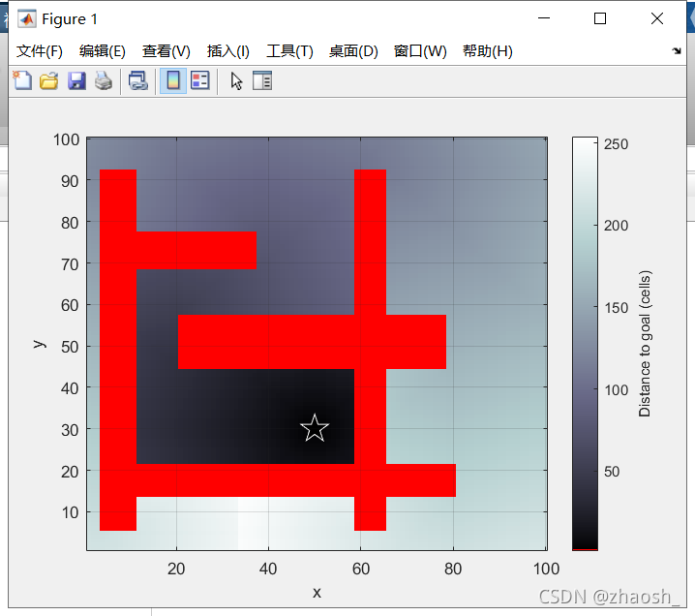Click the colorbar gradient strip
The height and width of the screenshot is (616, 695).
pos(585,344)
